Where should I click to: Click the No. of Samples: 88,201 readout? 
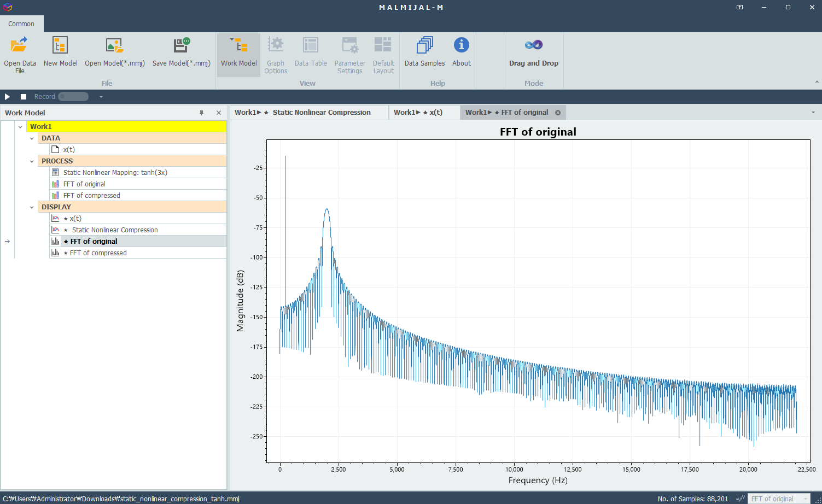pyautogui.click(x=693, y=499)
